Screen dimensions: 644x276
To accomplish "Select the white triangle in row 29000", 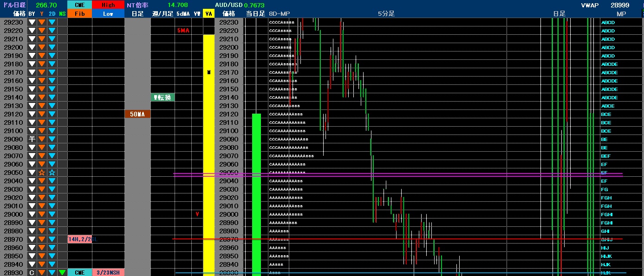I will point(32,214).
